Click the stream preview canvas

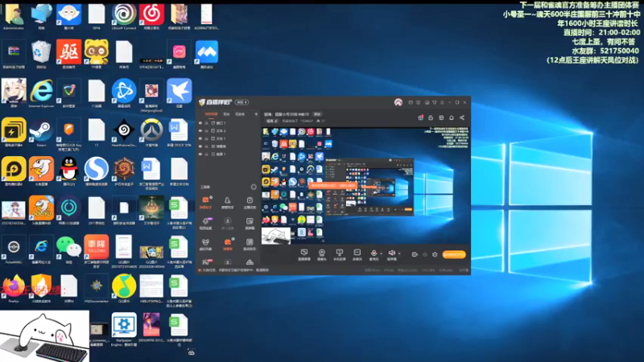pos(365,186)
